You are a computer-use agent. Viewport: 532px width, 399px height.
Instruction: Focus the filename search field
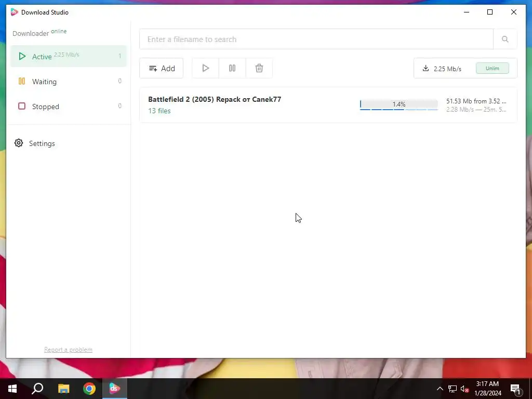point(316,39)
